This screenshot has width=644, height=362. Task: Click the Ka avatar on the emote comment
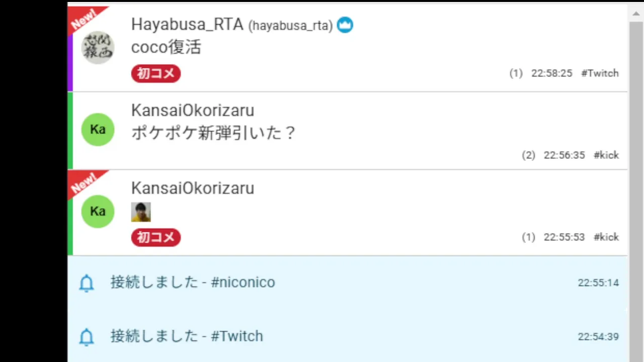point(98,211)
